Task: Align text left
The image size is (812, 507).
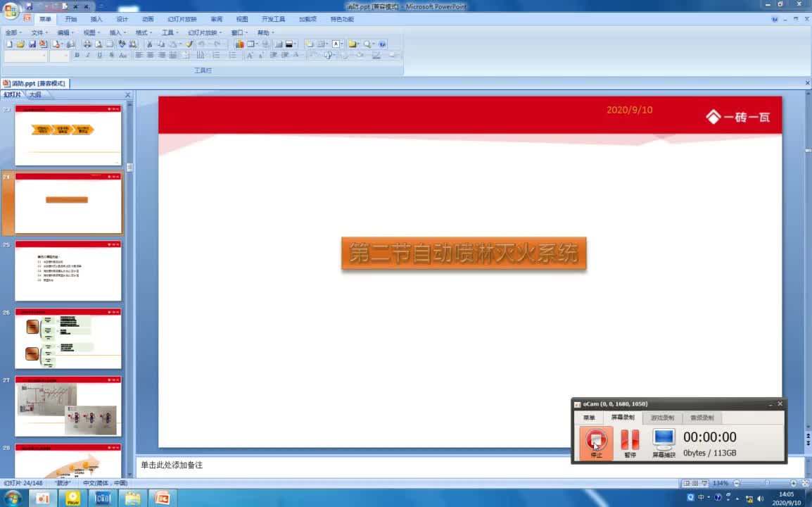Action: coord(139,55)
